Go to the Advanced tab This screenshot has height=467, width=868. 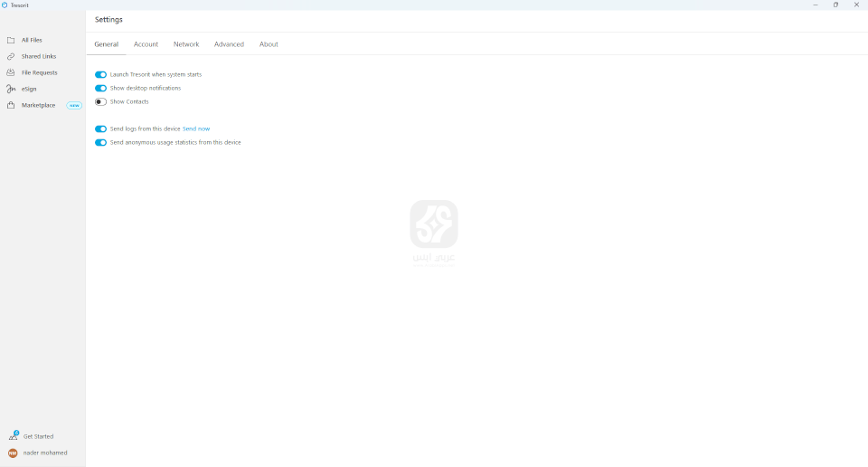(229, 44)
